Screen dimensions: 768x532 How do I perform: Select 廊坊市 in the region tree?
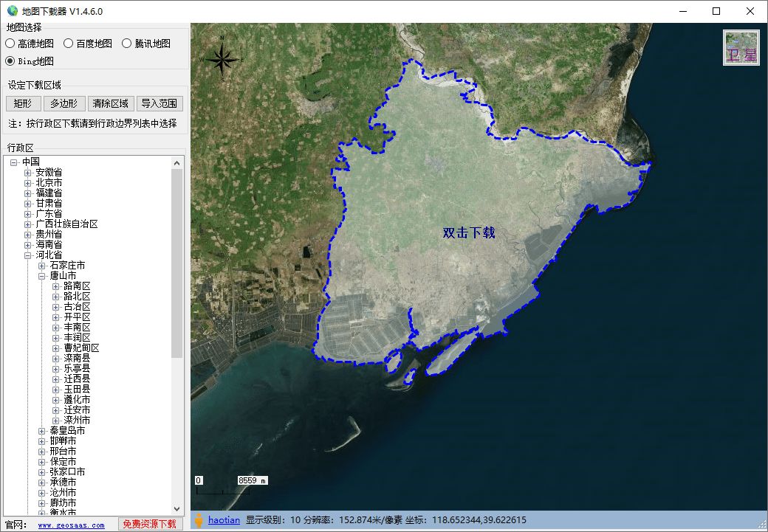63,503
